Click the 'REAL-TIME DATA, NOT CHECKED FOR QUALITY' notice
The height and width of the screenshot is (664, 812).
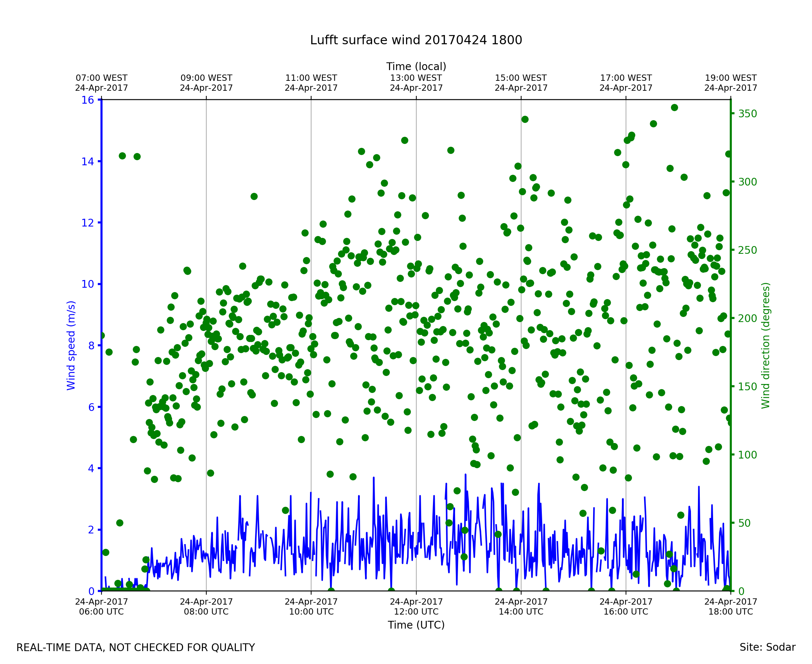coord(135,648)
